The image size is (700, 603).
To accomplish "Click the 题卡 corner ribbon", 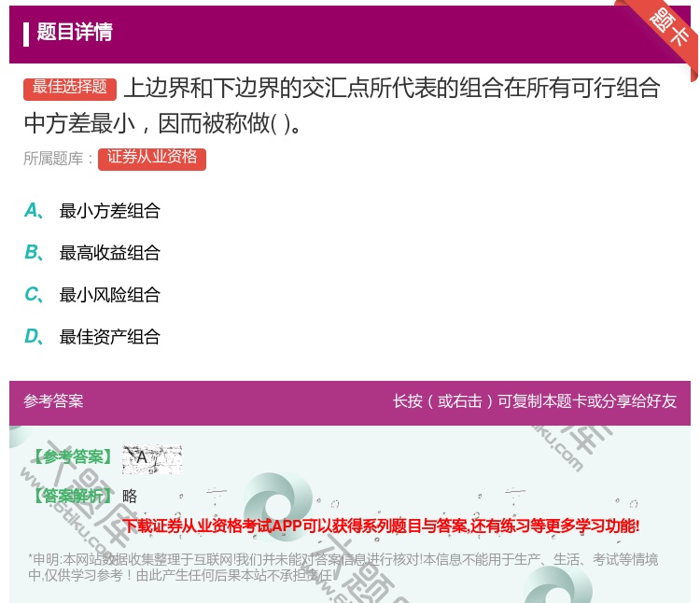I will click(667, 28).
